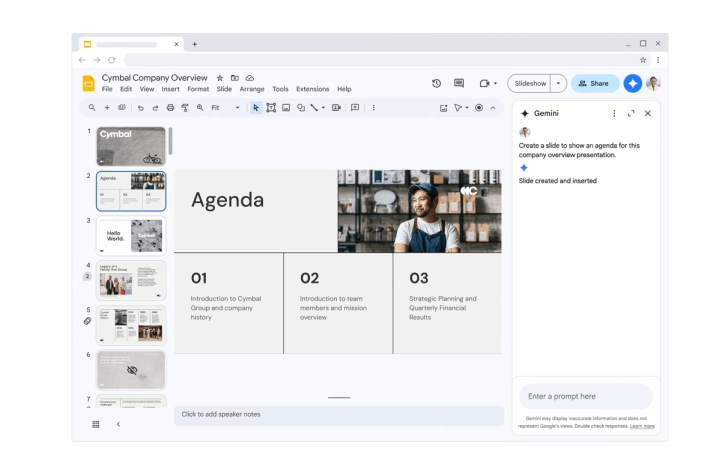Open the grid view icon at bottom left
This screenshot has height=467, width=728.
[x=96, y=424]
